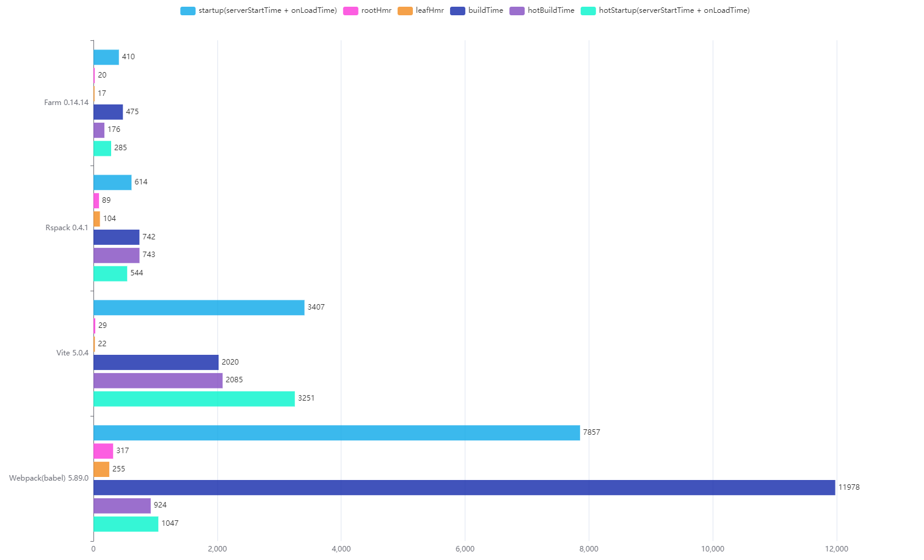Click the Webpack buildTime bar 11978

pyautogui.click(x=464, y=487)
